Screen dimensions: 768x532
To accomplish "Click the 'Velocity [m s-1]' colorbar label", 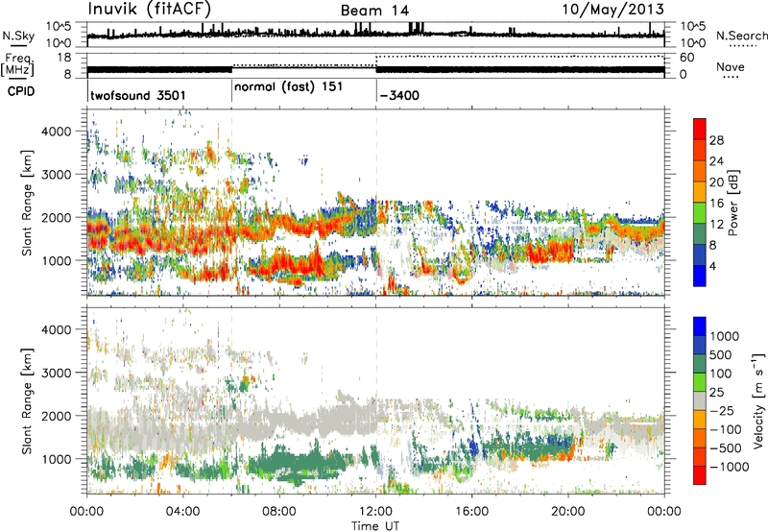I will click(758, 400).
